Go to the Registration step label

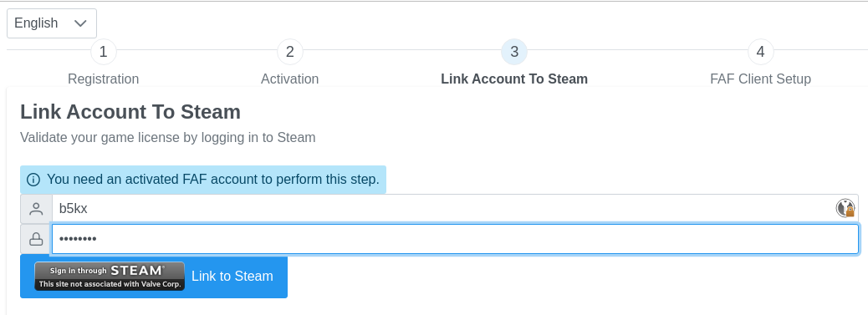pyautogui.click(x=103, y=79)
